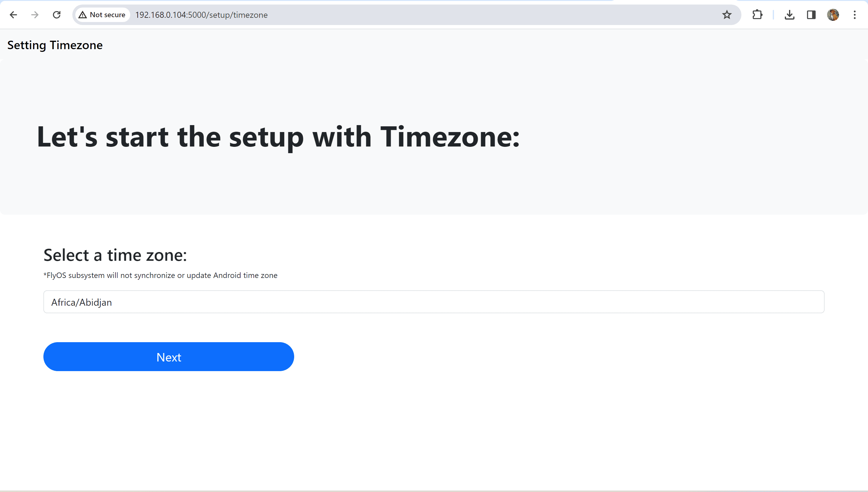Open the browser Downloads icon
Viewport: 868px width, 492px height.
point(789,15)
